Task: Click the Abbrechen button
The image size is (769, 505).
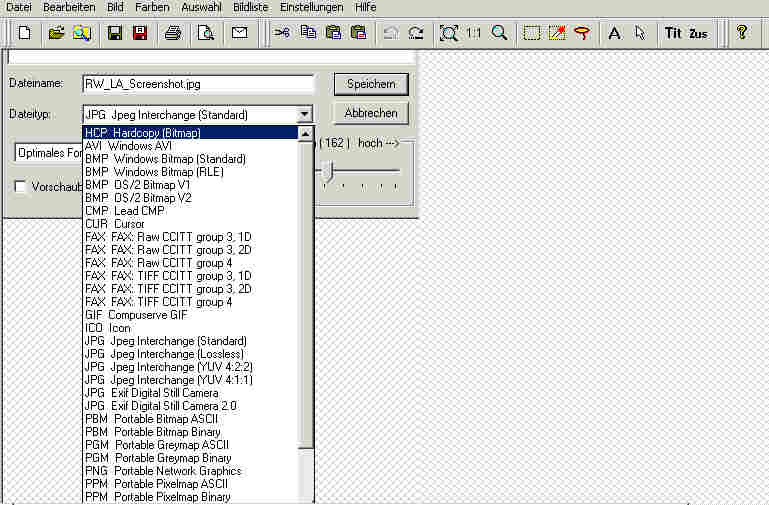Action: (x=371, y=113)
